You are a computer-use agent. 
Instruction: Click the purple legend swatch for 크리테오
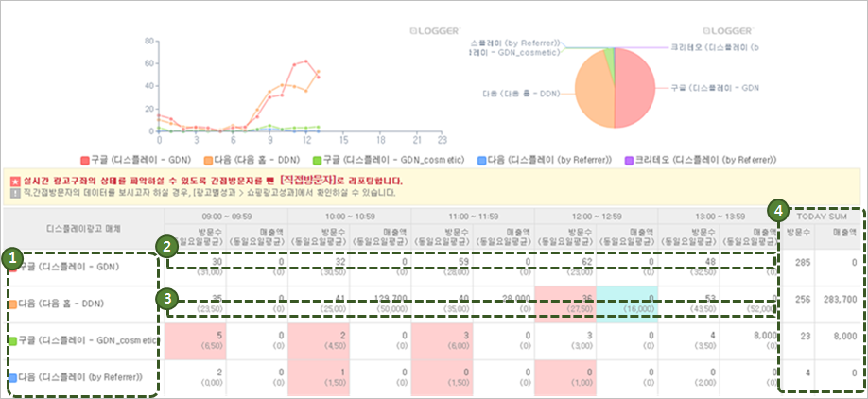[x=630, y=161]
